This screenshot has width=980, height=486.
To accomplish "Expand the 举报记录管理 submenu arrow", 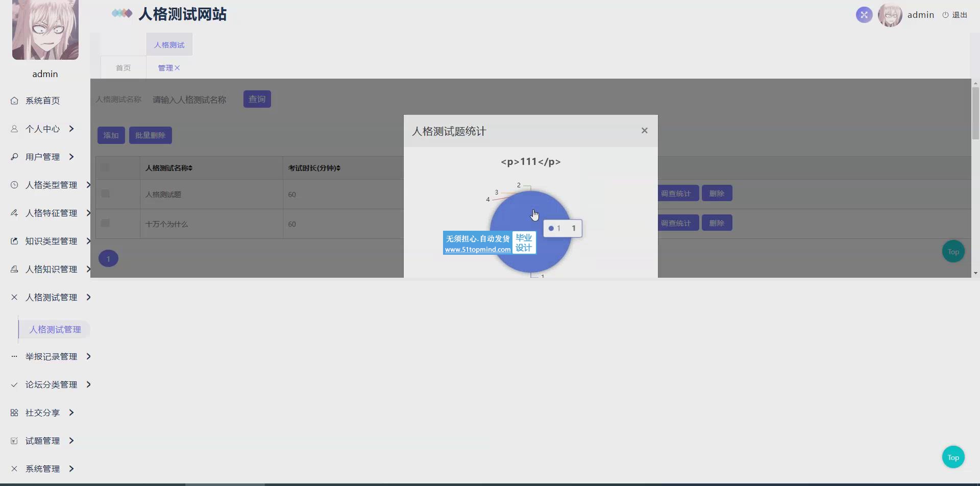I will (88, 356).
